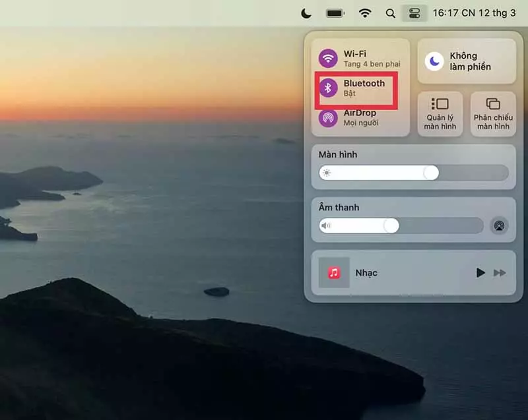Click Phản chiếu màn hình tile
The height and width of the screenshot is (420, 528).
(x=493, y=114)
